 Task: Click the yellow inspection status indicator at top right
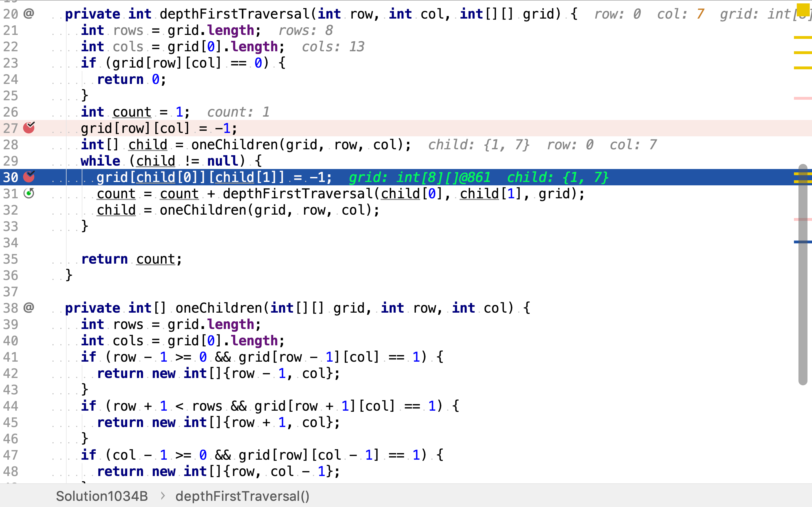pos(803,10)
